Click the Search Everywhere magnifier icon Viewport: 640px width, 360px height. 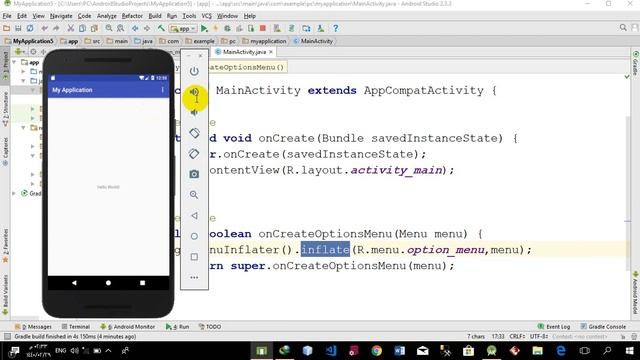623,27
